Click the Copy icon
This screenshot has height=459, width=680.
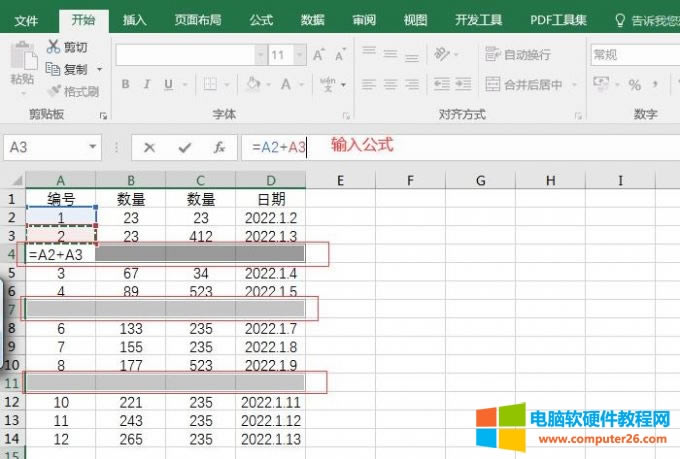point(53,69)
